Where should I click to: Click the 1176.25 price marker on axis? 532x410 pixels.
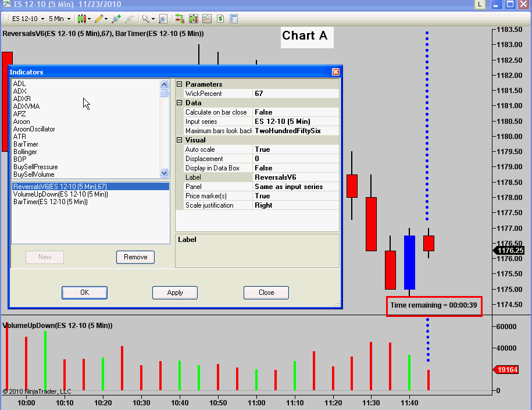pyautogui.click(x=509, y=251)
